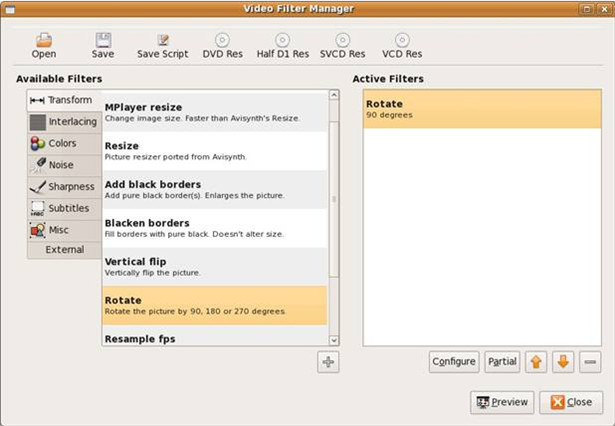Open the Noise filter tab
This screenshot has width=615, height=426.
pos(65,165)
